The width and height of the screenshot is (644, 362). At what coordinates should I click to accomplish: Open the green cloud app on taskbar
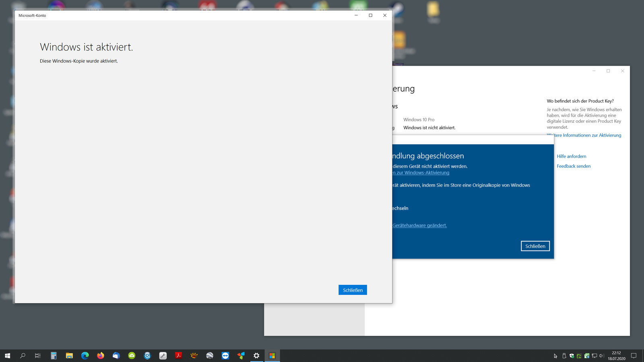tap(132, 356)
